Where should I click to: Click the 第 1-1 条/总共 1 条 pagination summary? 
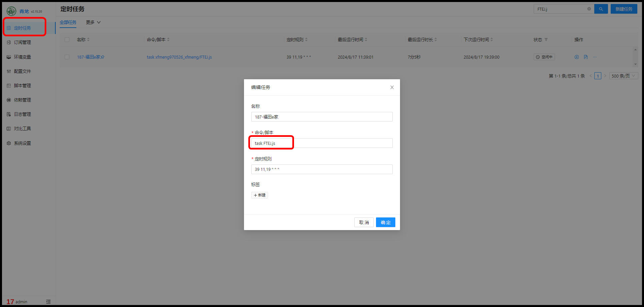(x=567, y=76)
